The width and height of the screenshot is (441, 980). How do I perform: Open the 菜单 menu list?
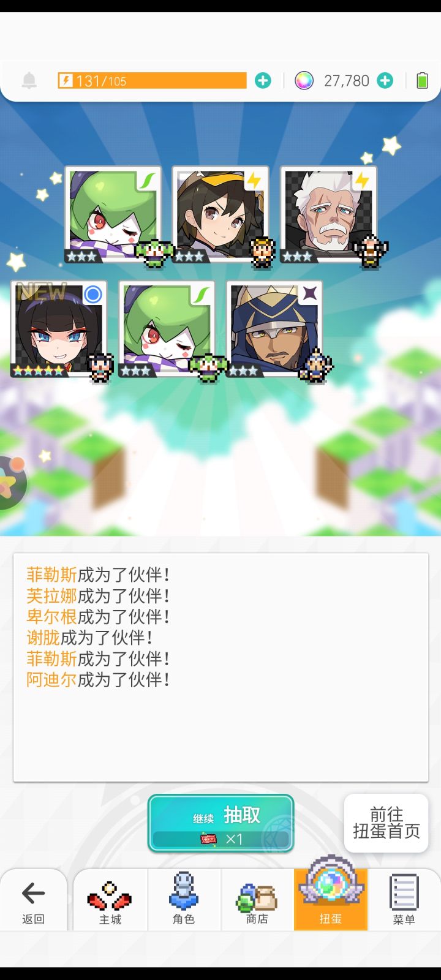404,899
